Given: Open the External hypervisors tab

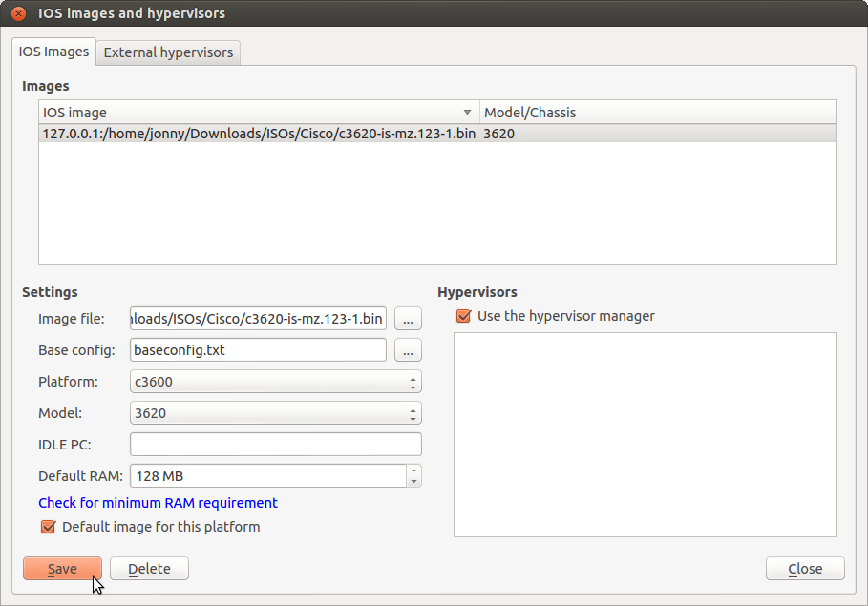Looking at the screenshot, I should (x=168, y=52).
